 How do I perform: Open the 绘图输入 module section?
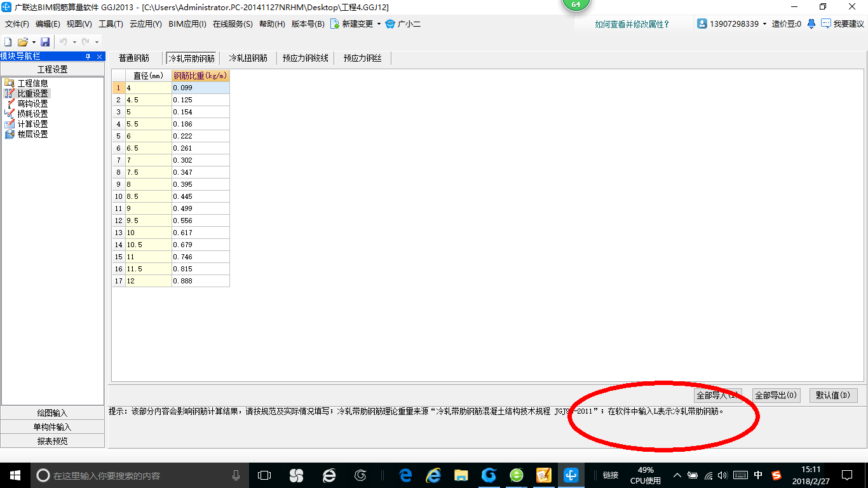[52, 413]
